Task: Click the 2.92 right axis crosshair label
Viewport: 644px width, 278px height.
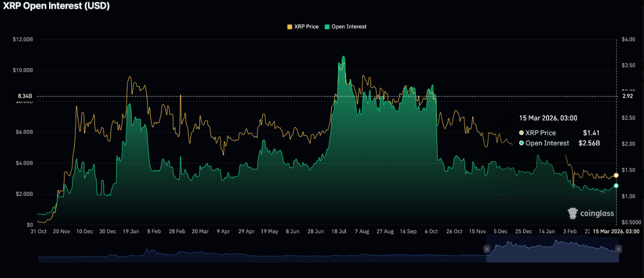Action: pos(627,96)
